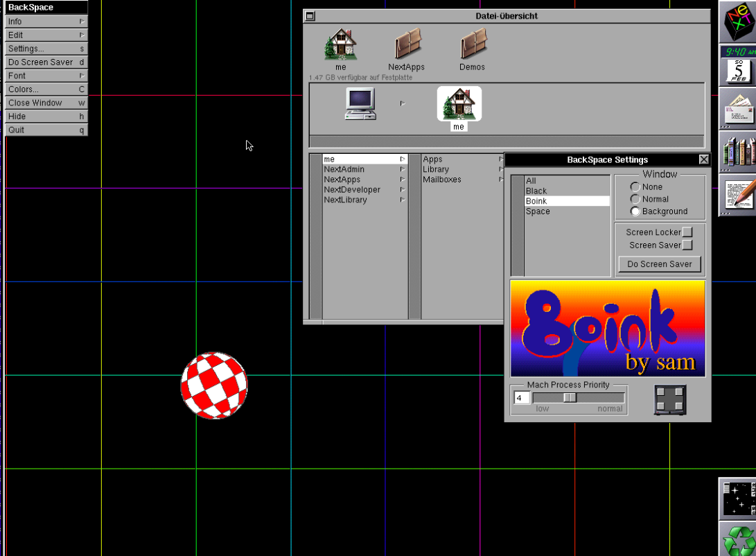Click the Mach Process Priority slider knob
Screen dimensions: 756x556
click(x=570, y=398)
